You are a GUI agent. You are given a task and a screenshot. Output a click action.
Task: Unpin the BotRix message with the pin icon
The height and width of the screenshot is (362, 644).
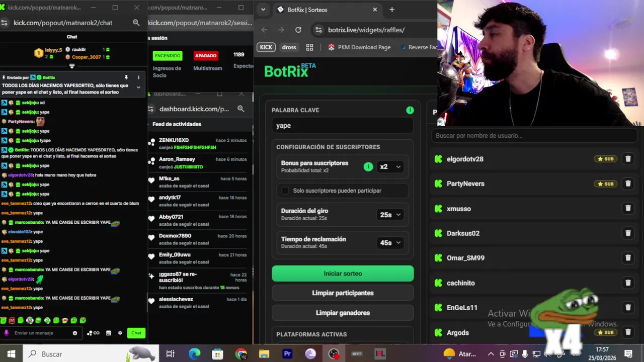pos(126,77)
